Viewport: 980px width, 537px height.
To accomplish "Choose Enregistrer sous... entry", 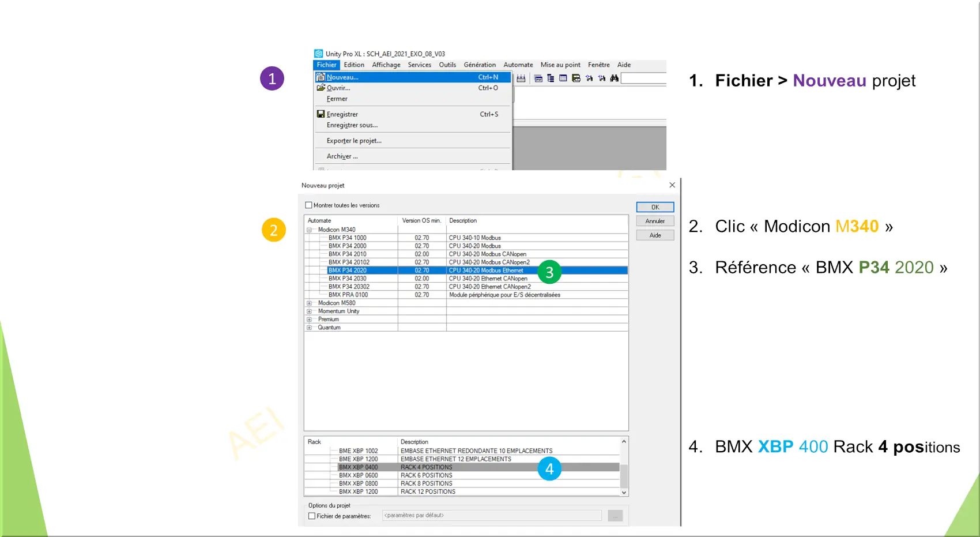I will pos(413,125).
